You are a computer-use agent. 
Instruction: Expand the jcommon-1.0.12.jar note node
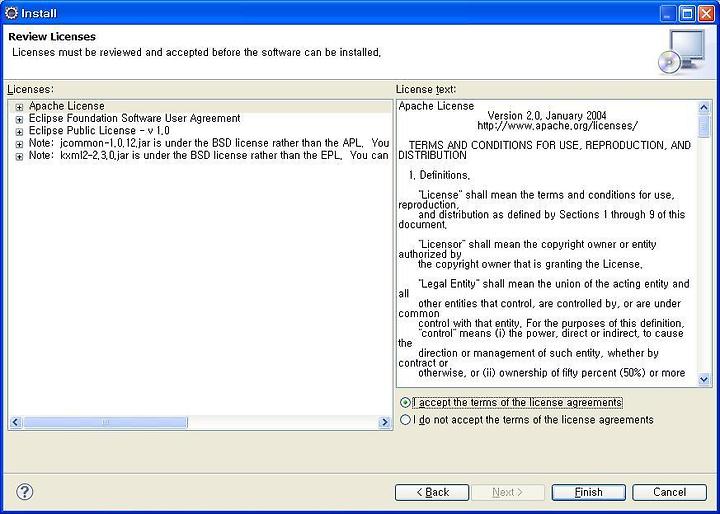click(19, 145)
